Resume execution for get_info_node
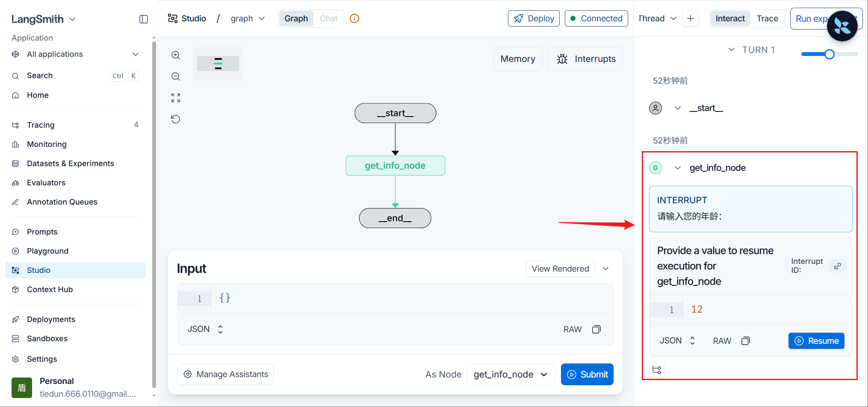The image size is (868, 407). 816,341
